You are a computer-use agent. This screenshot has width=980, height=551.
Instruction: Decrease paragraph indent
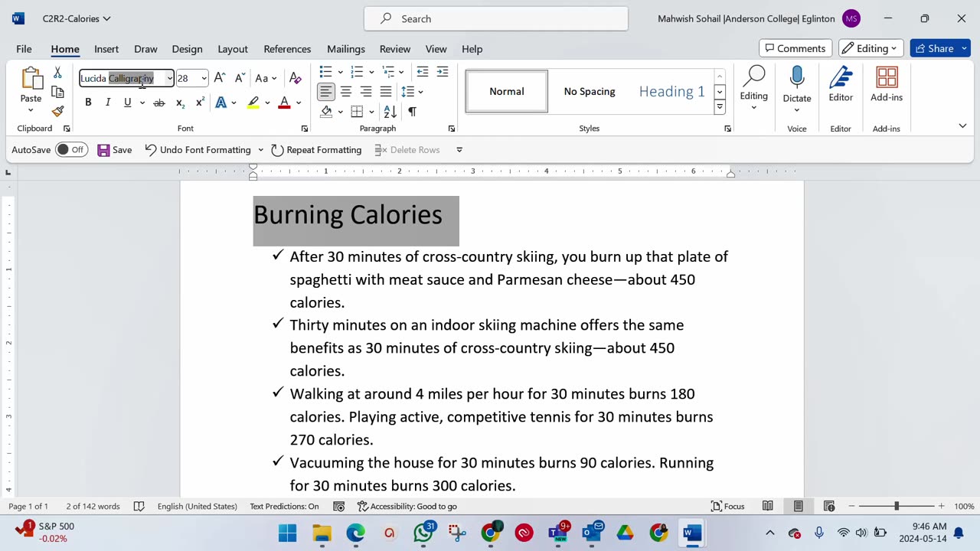(x=423, y=72)
